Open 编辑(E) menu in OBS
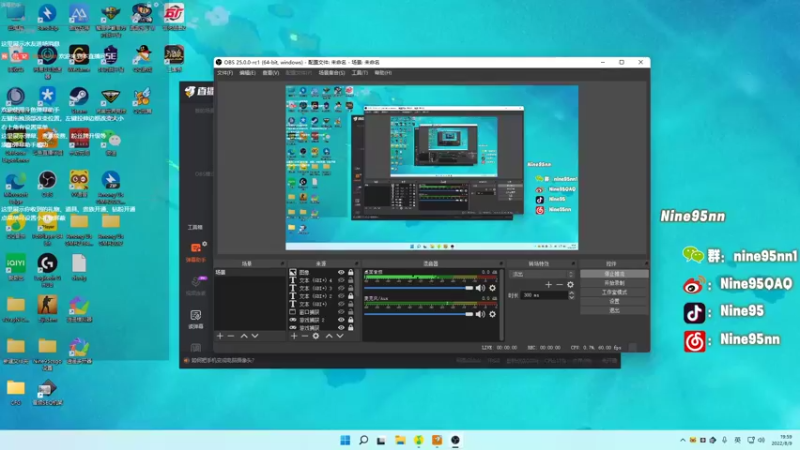Viewport: 800px width, 450px height. [x=247, y=73]
